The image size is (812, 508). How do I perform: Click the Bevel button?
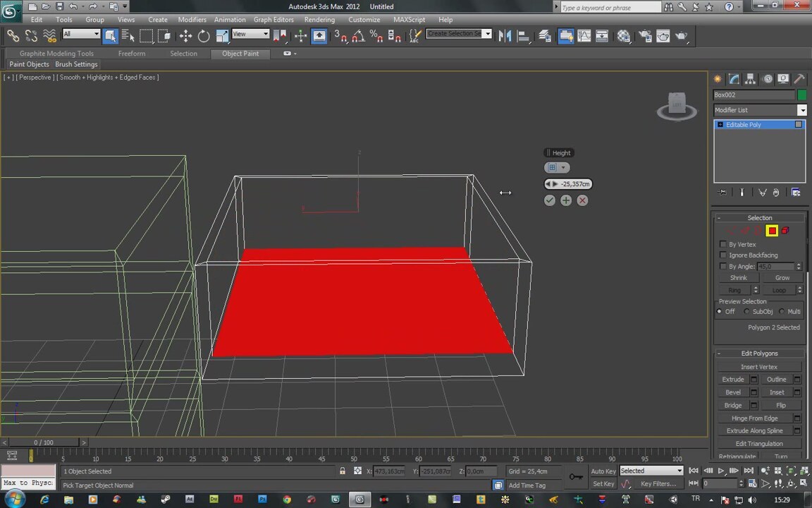click(x=733, y=392)
